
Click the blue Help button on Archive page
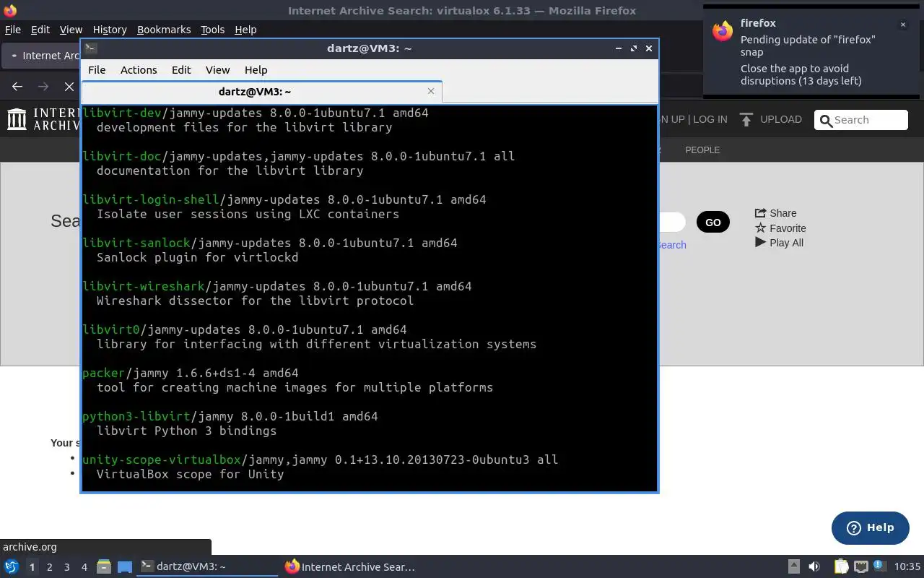pyautogui.click(x=870, y=527)
